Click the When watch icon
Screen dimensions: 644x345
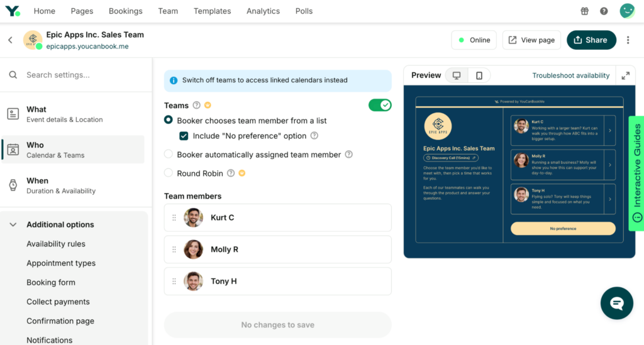pyautogui.click(x=13, y=185)
